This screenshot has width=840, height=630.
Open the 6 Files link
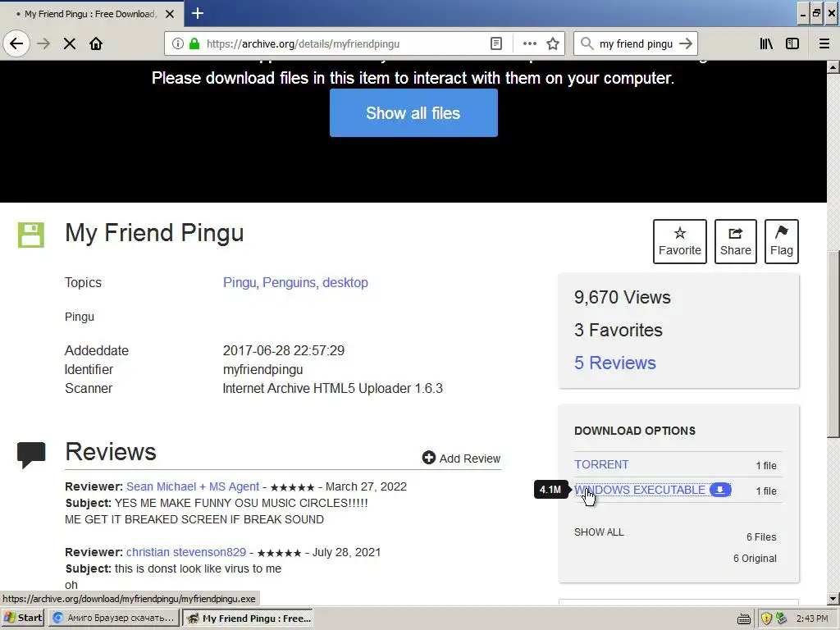[761, 536]
